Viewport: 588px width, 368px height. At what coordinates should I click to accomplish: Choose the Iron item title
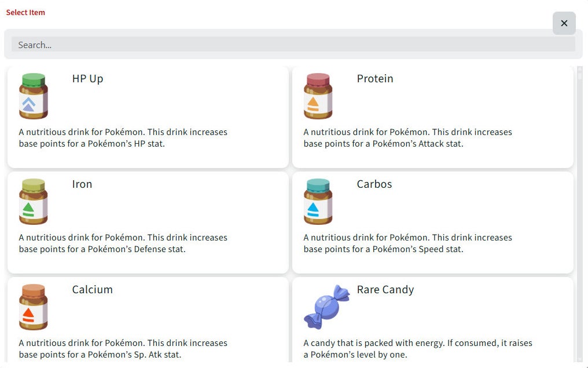pos(82,184)
